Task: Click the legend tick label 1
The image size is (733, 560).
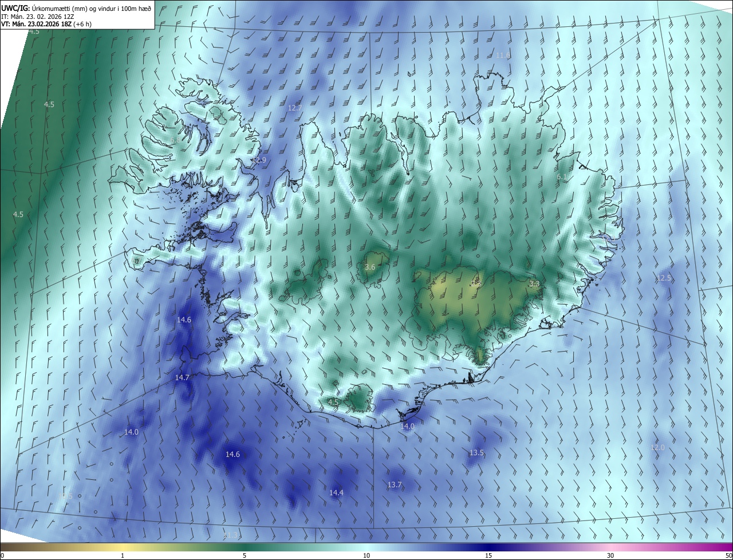Action: point(123,555)
